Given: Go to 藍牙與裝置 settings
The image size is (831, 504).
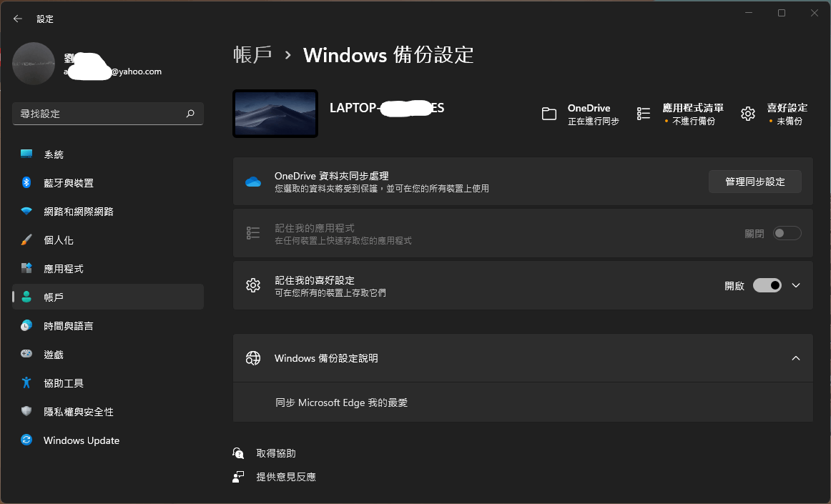Looking at the screenshot, I should (x=108, y=183).
